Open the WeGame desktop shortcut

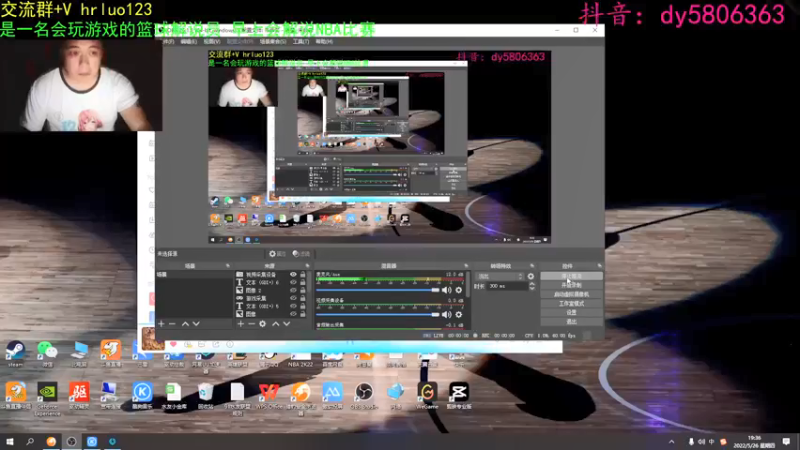coord(427,396)
